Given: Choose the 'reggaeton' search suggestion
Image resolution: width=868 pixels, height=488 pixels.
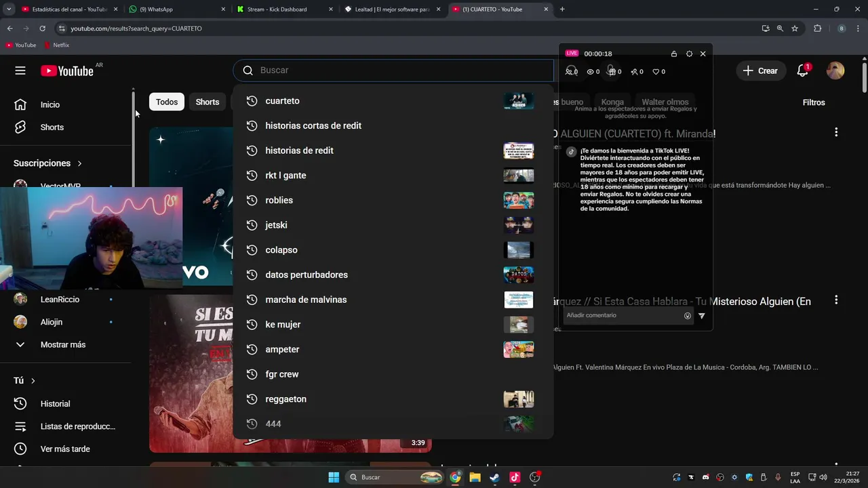Looking at the screenshot, I should click(393, 399).
